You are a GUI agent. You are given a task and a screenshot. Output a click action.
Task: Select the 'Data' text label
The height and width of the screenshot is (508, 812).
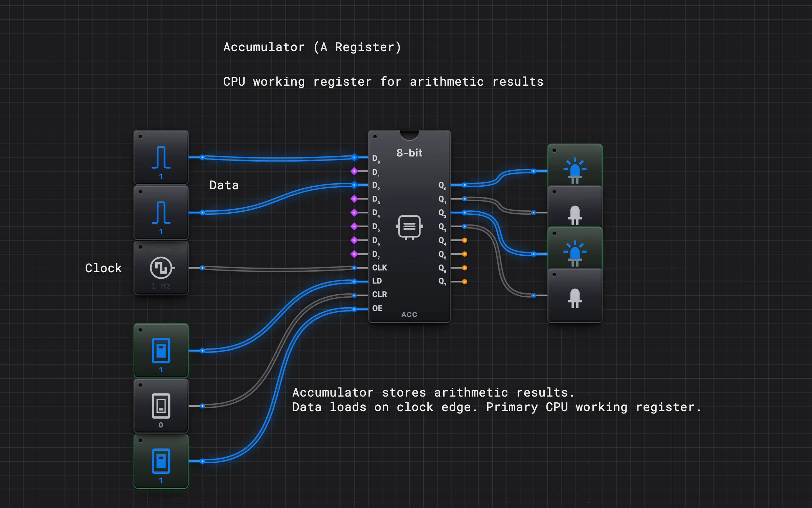tap(224, 185)
